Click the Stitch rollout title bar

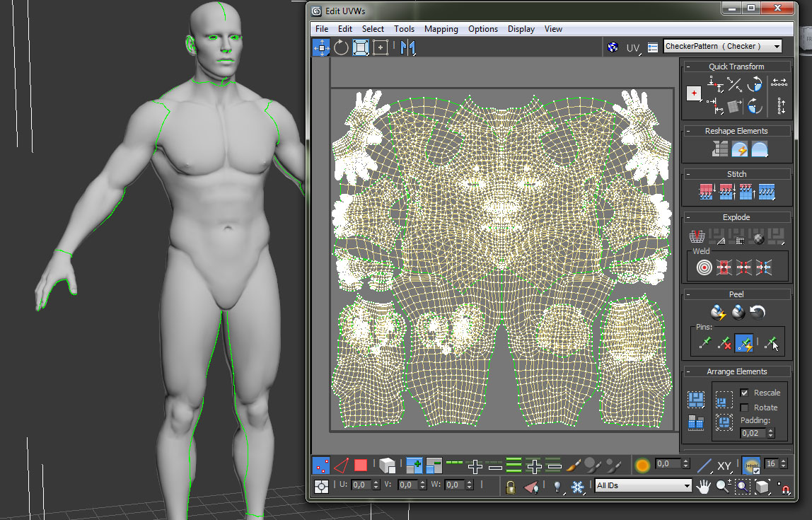point(736,174)
